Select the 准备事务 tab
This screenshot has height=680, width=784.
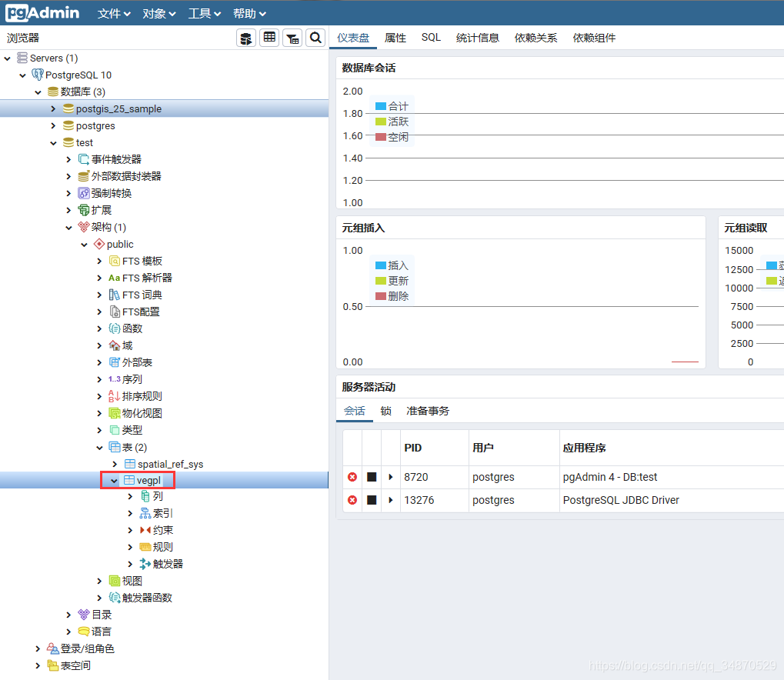(428, 411)
